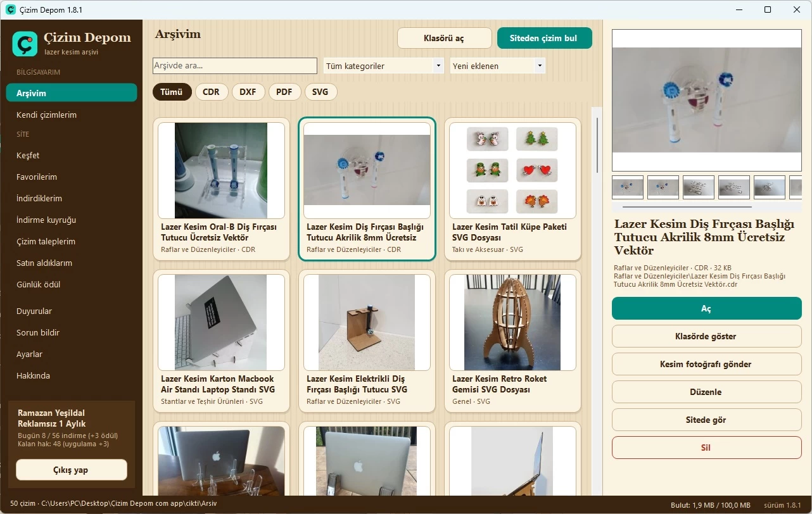Open the Yeni eklenen sort dropdown
The width and height of the screenshot is (812, 514).
click(497, 66)
